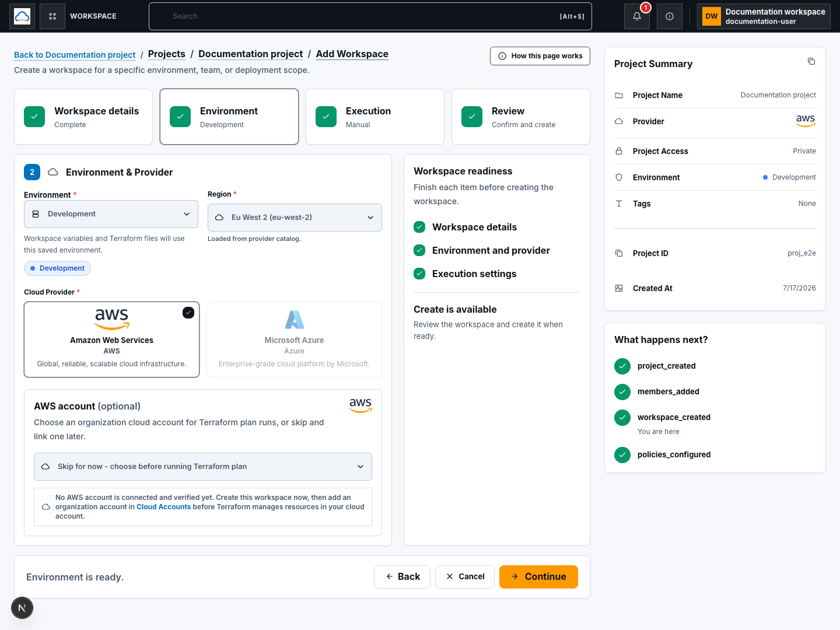Click the Continue button

click(x=538, y=577)
